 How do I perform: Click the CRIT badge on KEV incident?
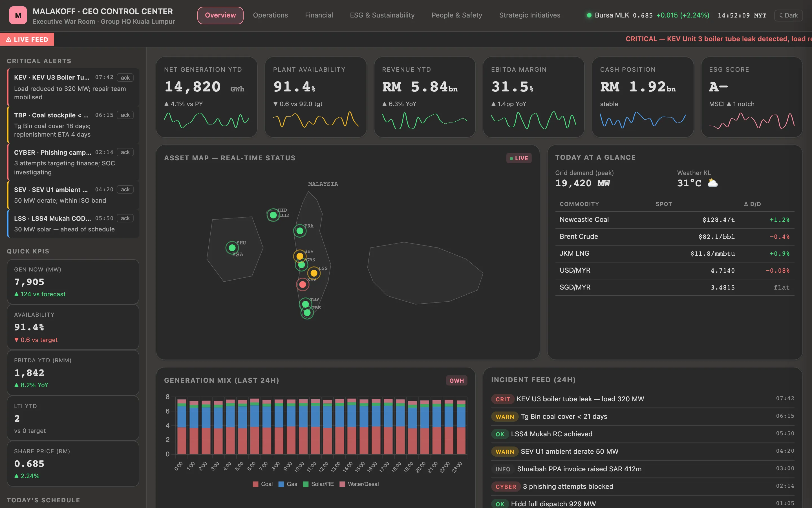(x=502, y=399)
